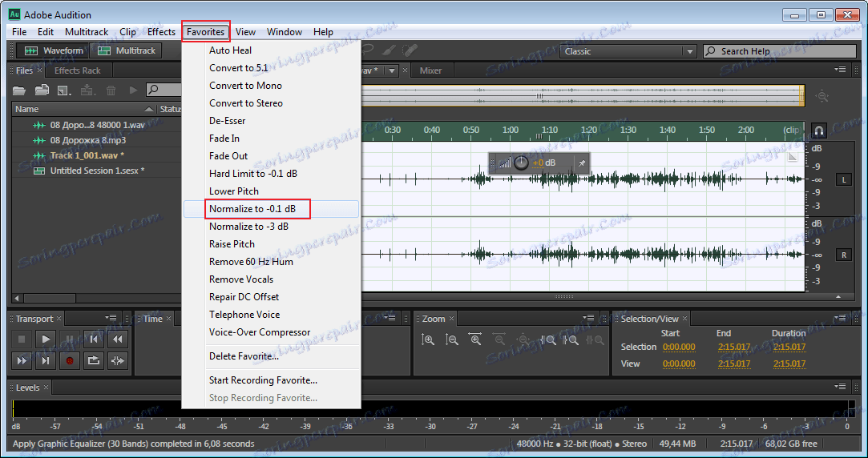Click the waveform overview navigator bar
The image size is (868, 458).
(583, 96)
